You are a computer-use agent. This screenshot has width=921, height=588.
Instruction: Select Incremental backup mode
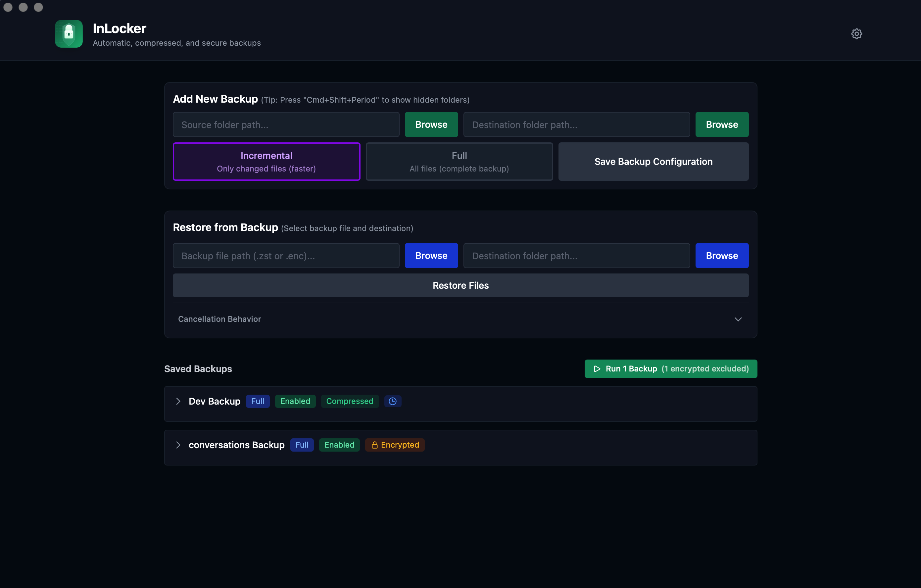click(x=266, y=162)
